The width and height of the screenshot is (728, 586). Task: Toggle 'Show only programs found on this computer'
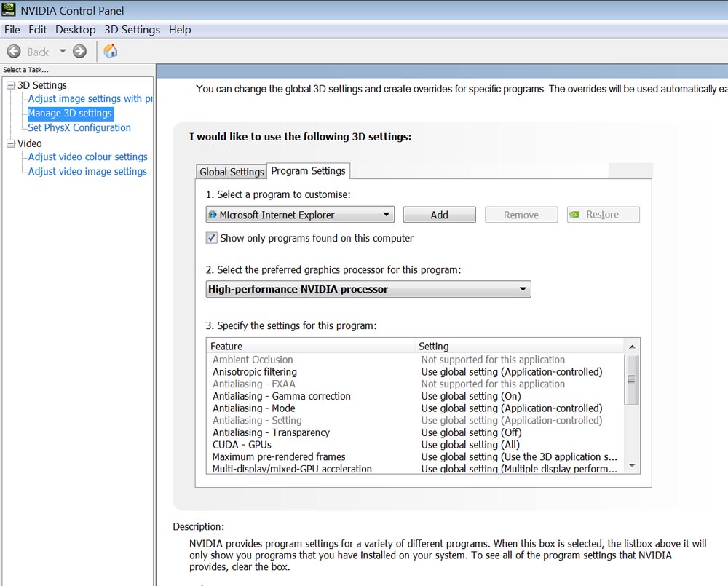tap(211, 238)
